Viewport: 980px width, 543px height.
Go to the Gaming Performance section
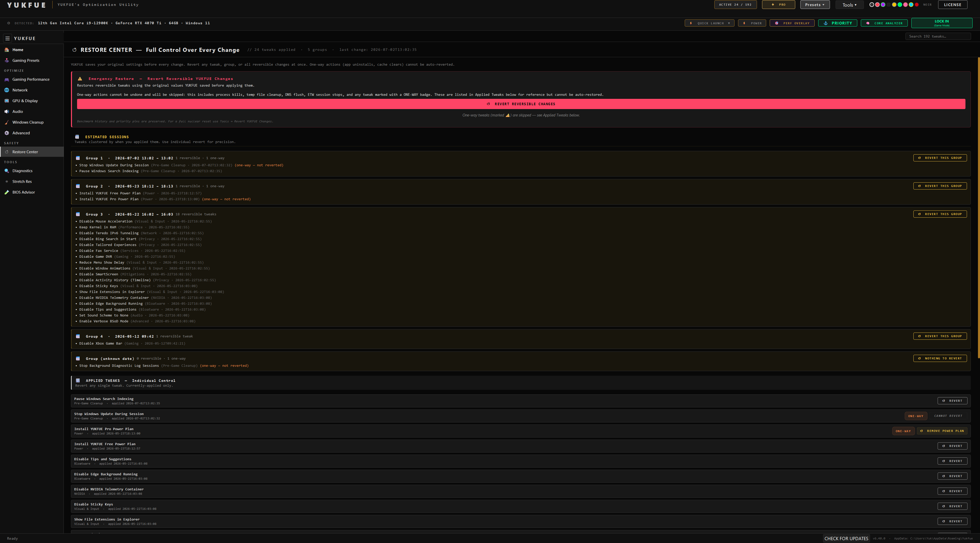(32, 80)
